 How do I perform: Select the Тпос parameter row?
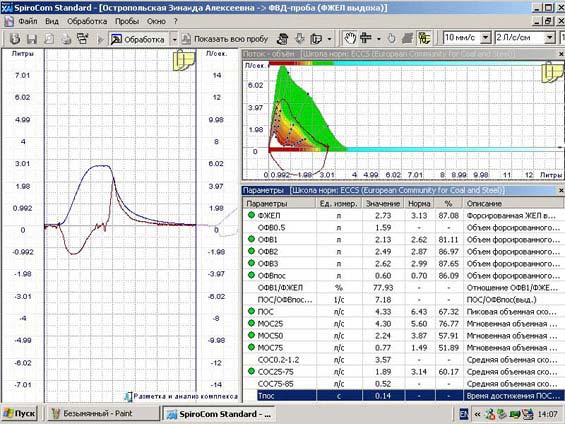[x=404, y=396]
